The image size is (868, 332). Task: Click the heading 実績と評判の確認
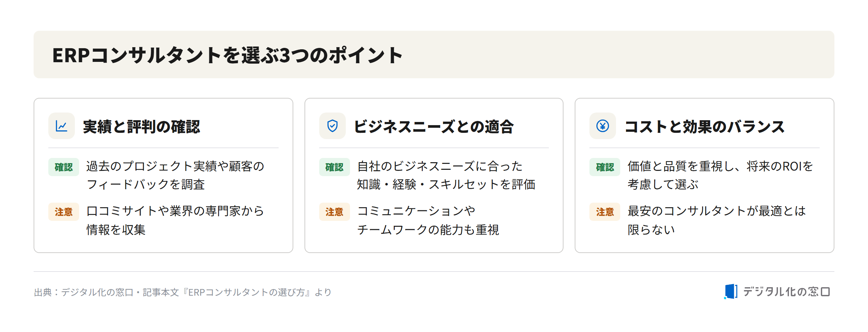(141, 127)
